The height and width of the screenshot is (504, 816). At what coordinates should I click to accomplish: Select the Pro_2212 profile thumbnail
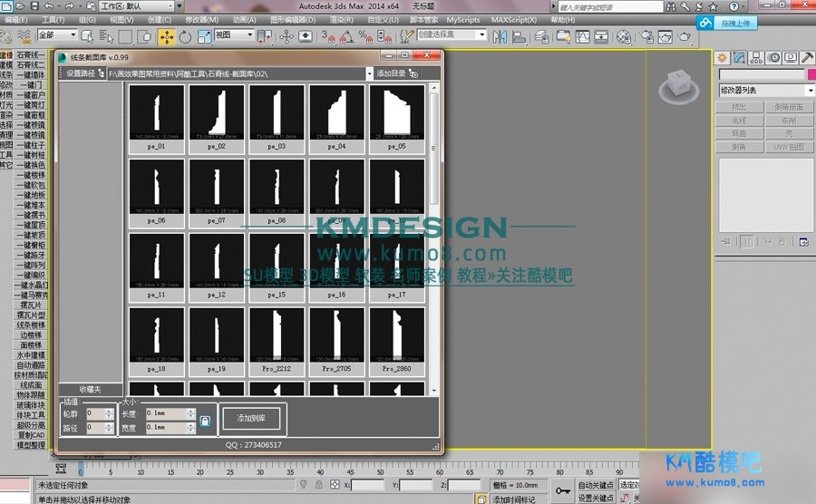(x=277, y=341)
